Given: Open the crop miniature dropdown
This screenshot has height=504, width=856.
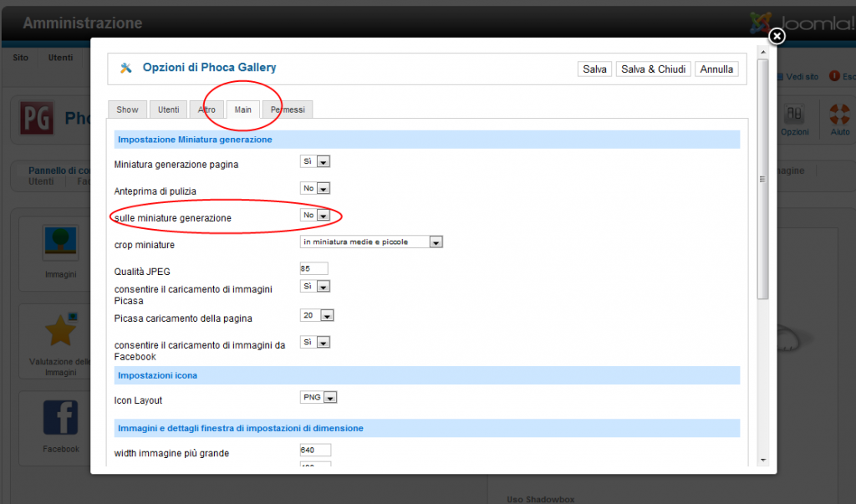Looking at the screenshot, I should pyautogui.click(x=371, y=242).
